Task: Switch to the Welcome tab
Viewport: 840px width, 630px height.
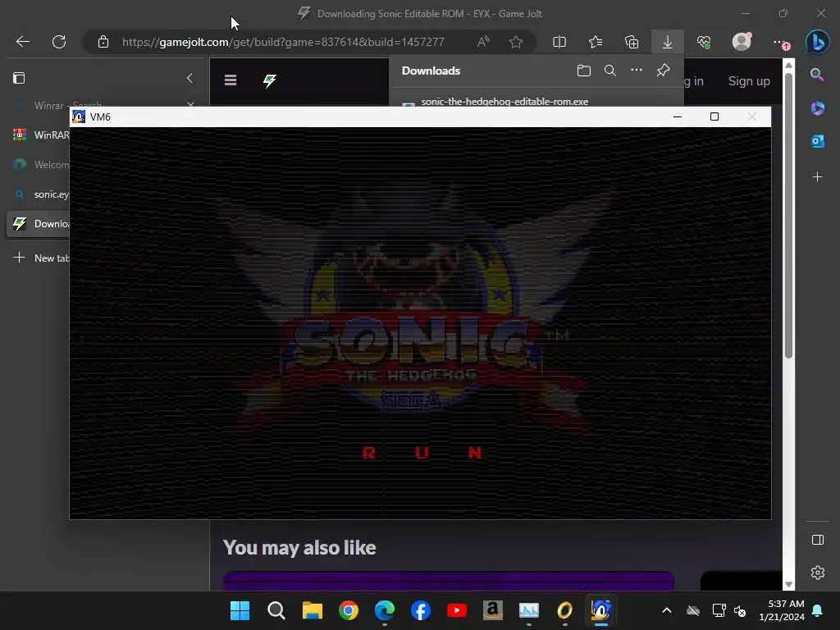Action: point(39,164)
